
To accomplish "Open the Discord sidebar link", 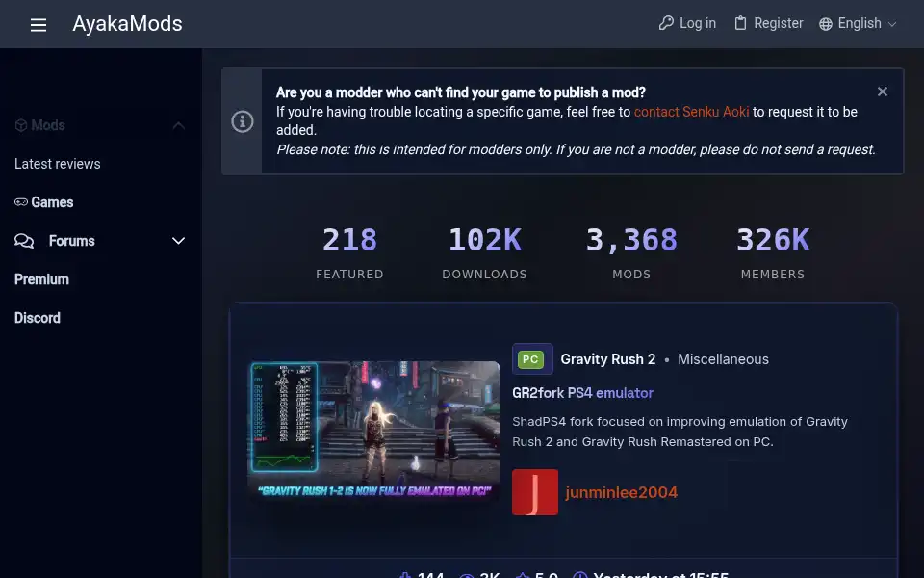I will click(x=38, y=318).
